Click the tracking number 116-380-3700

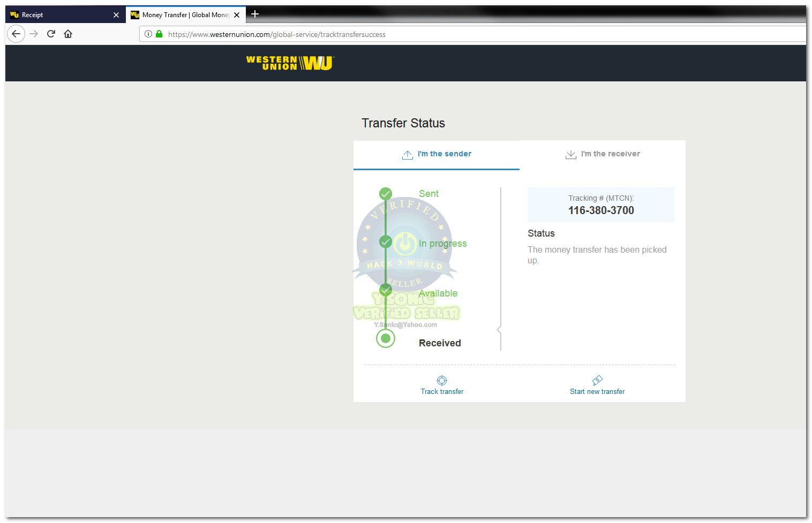[601, 210]
